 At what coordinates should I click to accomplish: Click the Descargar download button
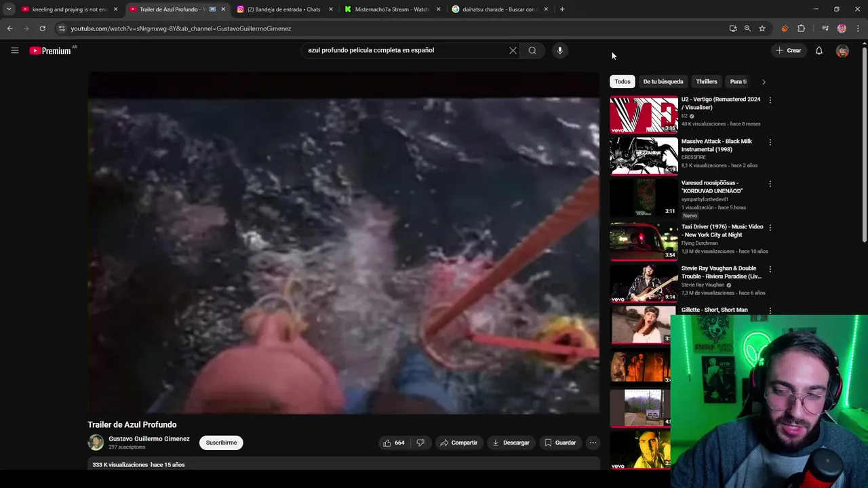511,443
